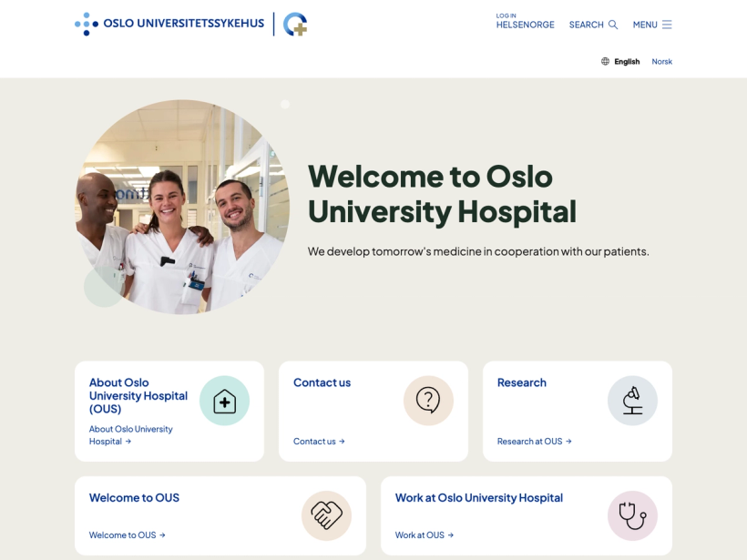Click the hospital building icon
This screenshot has width=747, height=560.
pos(224,401)
